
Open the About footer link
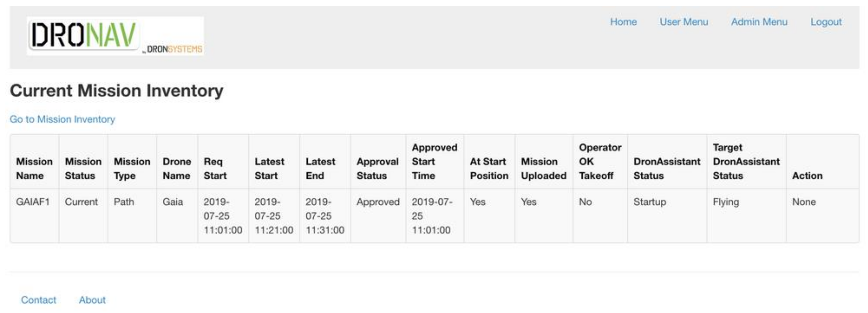92,300
